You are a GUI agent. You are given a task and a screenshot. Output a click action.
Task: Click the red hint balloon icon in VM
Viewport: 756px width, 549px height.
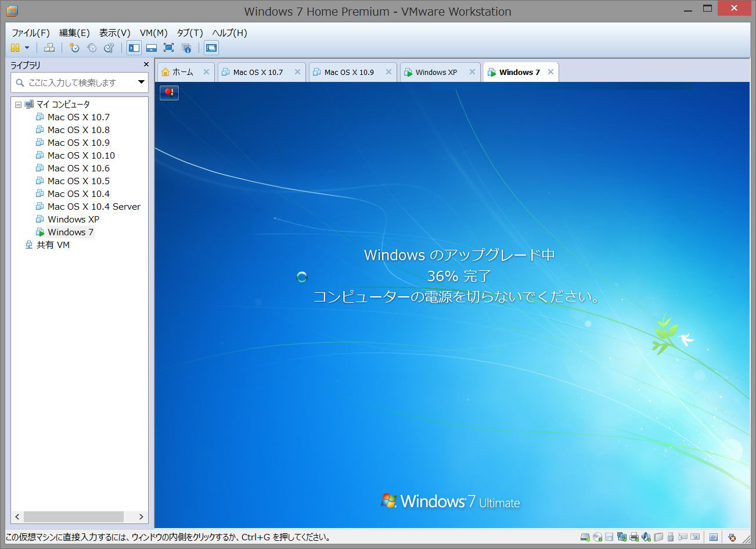[x=169, y=92]
